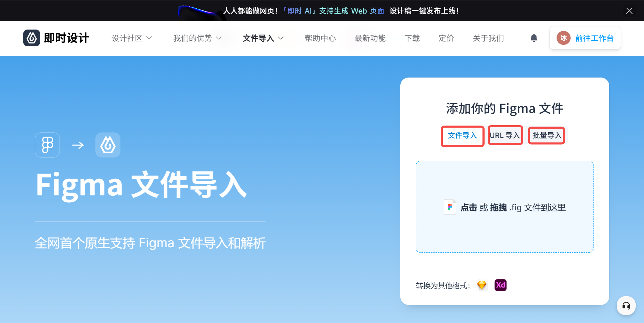Expand the 设计社区 dropdown

[x=132, y=38]
